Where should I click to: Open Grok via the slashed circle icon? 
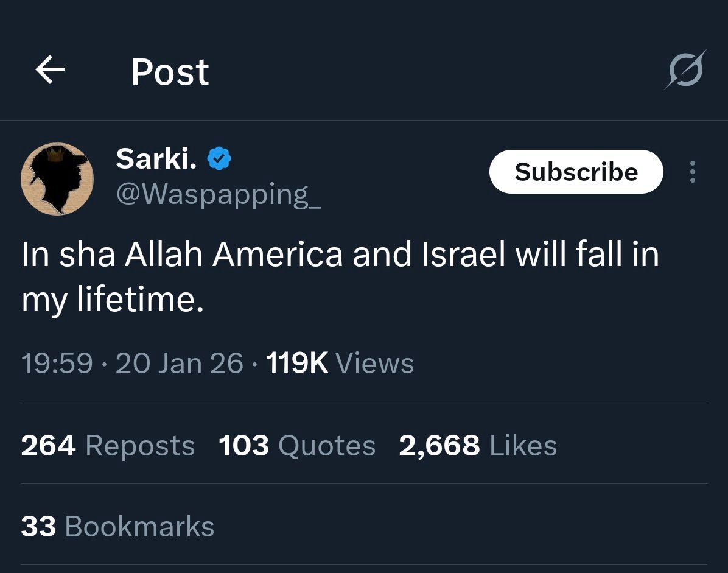coord(685,70)
